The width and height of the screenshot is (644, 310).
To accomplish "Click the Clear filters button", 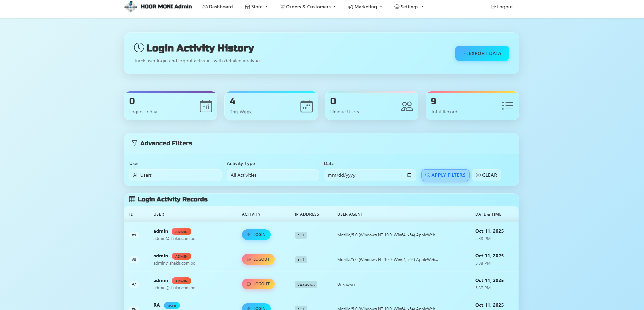I will tap(487, 175).
